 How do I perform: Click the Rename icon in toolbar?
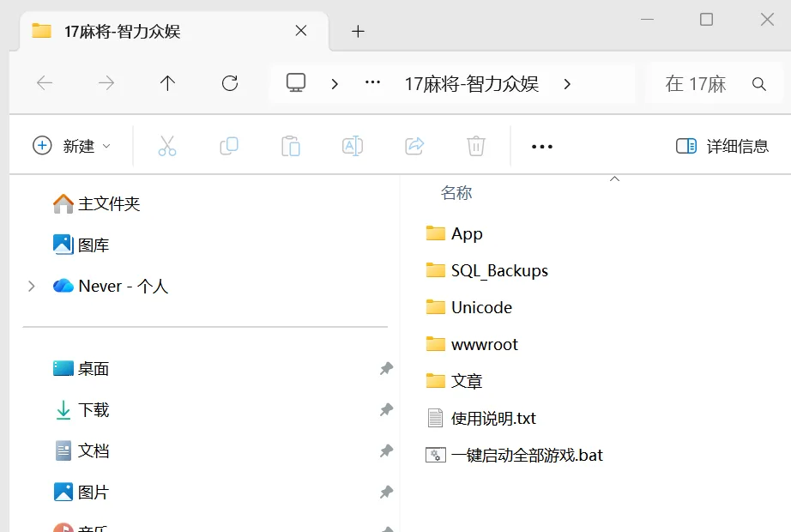point(353,146)
